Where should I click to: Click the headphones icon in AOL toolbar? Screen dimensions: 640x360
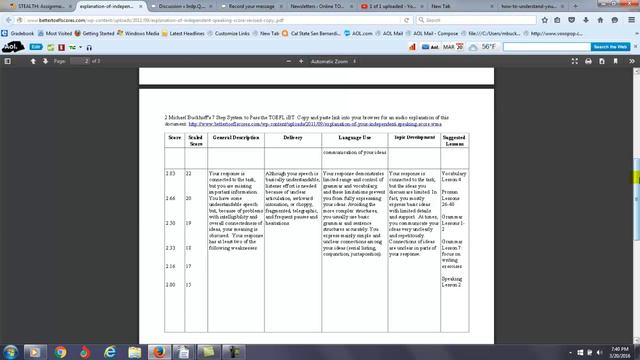(x=89, y=47)
